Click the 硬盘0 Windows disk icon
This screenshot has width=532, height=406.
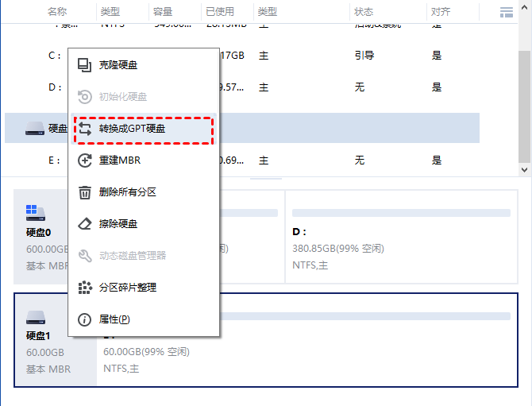pos(35,213)
